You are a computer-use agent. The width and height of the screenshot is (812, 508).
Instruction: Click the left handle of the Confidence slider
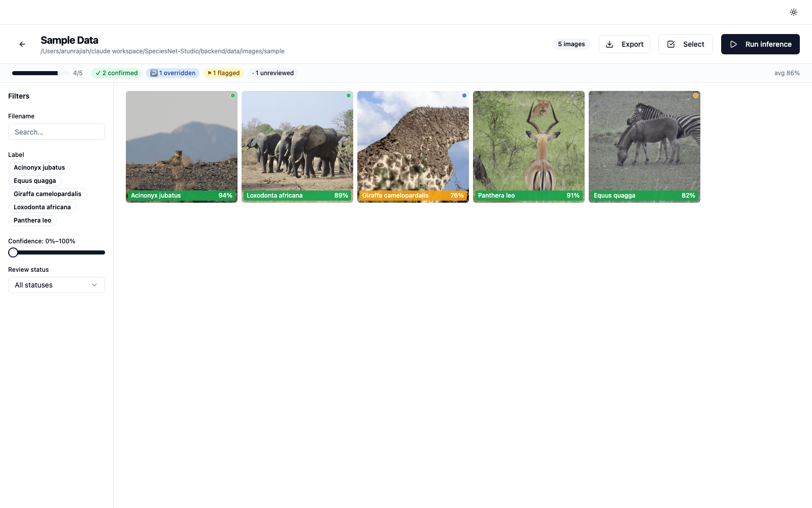13,252
